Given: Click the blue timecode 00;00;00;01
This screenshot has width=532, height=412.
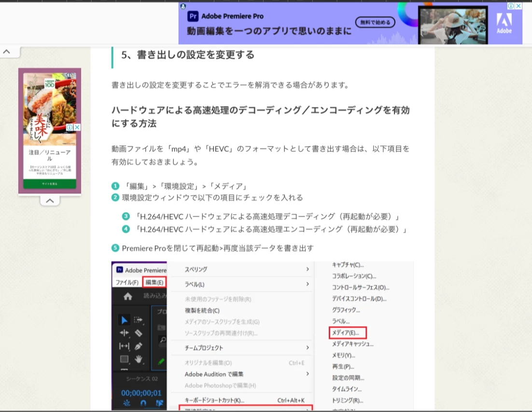Looking at the screenshot, I should tap(141, 393).
